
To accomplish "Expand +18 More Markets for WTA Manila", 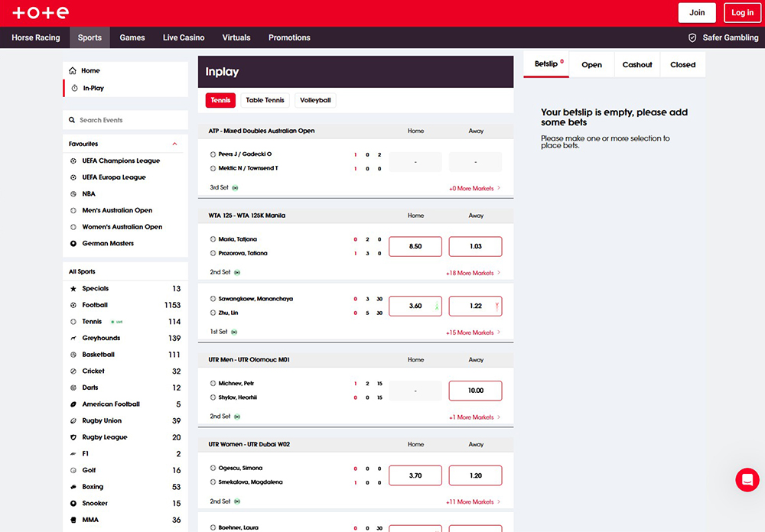I will tap(473, 273).
